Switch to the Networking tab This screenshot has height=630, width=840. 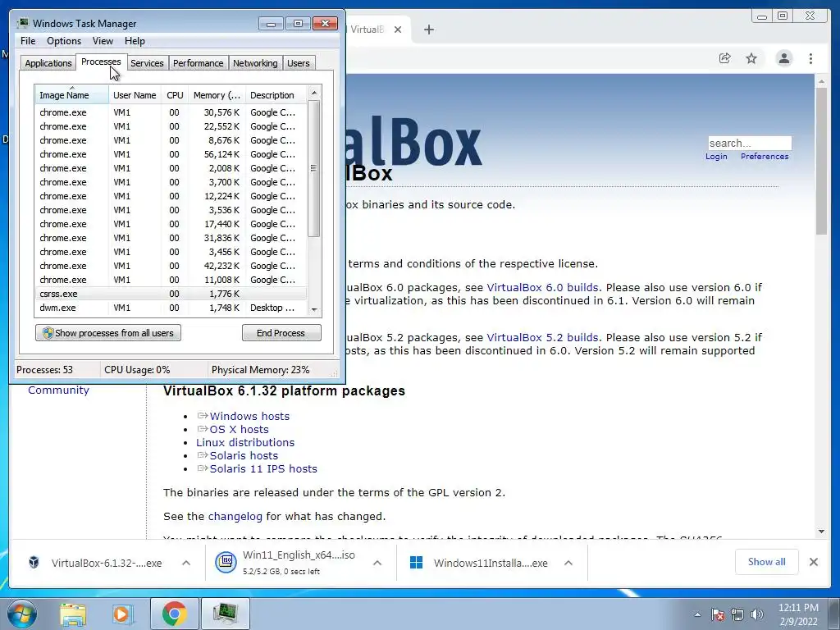(255, 63)
